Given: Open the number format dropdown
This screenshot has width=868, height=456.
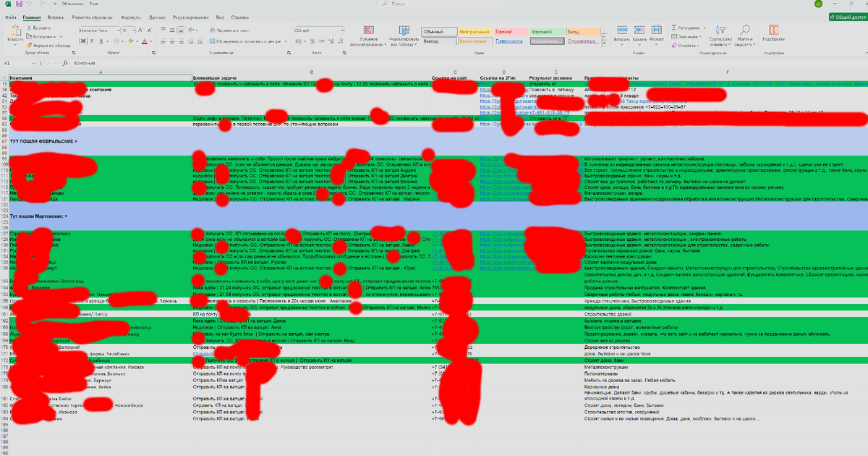Looking at the screenshot, I should point(343,30).
